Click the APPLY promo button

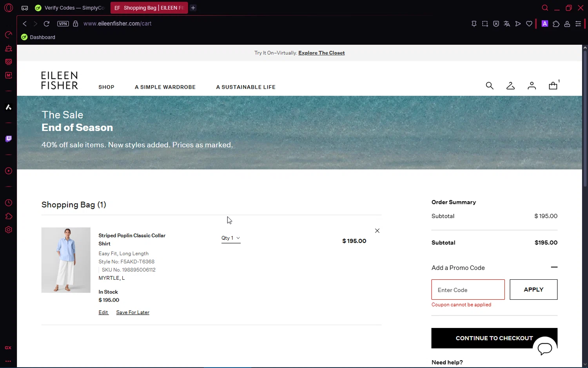(x=534, y=290)
